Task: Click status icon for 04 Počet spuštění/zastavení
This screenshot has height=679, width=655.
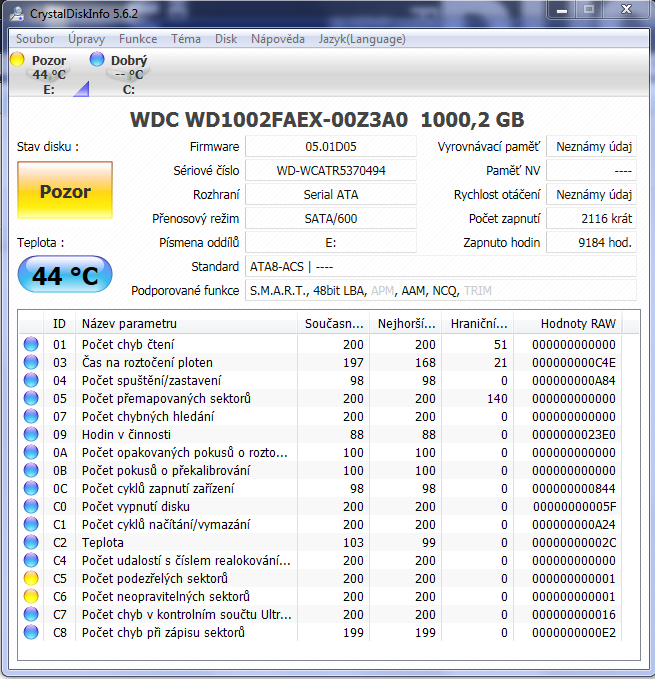Action: click(x=31, y=380)
